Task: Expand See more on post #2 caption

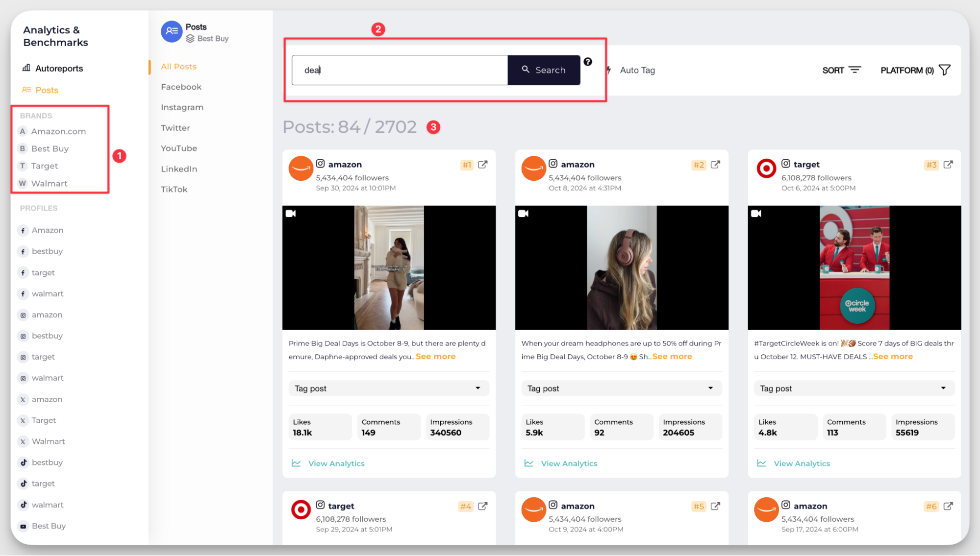Action: click(672, 357)
